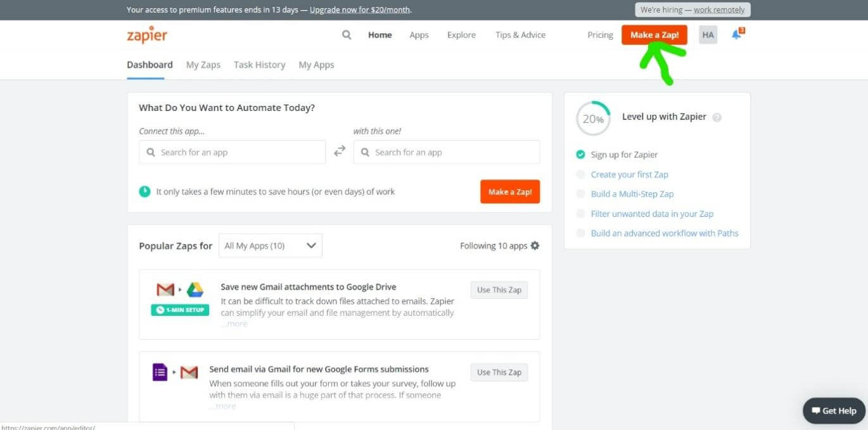Check the Build a Multi-Step Zap item
This screenshot has width=868, height=430.
pyautogui.click(x=581, y=193)
